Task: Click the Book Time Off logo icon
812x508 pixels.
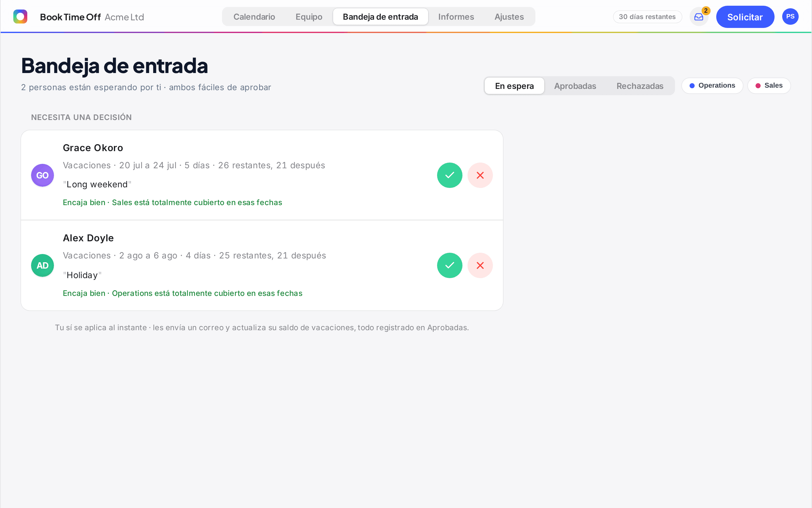Action: (x=20, y=17)
